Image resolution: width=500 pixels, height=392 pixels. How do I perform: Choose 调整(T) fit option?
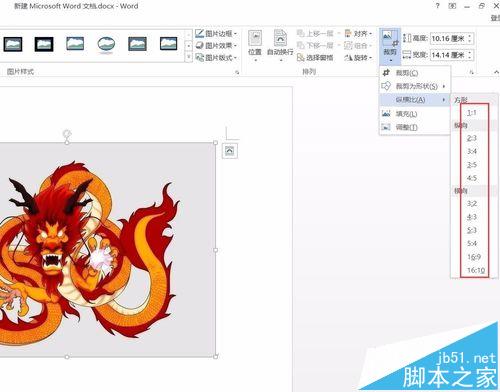(x=415, y=127)
